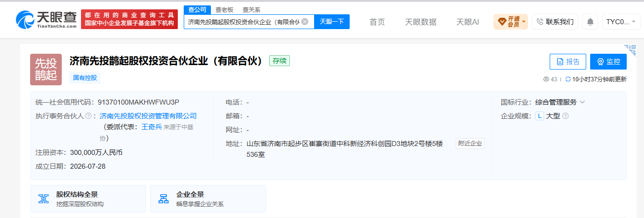Viewport: 644px width, 218px height.
Task: Click the 监控 monitor button
Action: tap(608, 62)
